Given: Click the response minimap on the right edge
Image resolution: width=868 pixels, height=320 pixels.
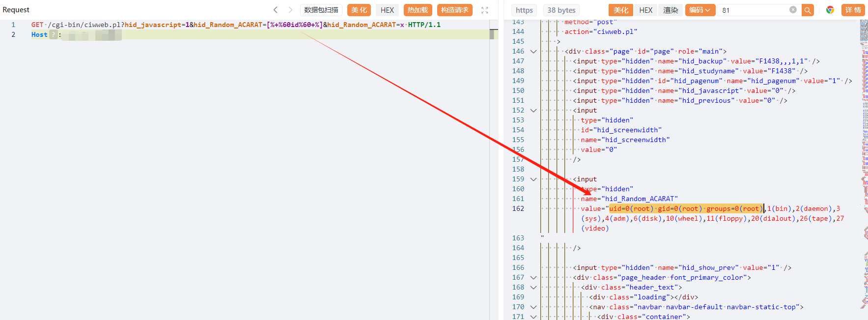Looking at the screenshot, I should (864, 170).
